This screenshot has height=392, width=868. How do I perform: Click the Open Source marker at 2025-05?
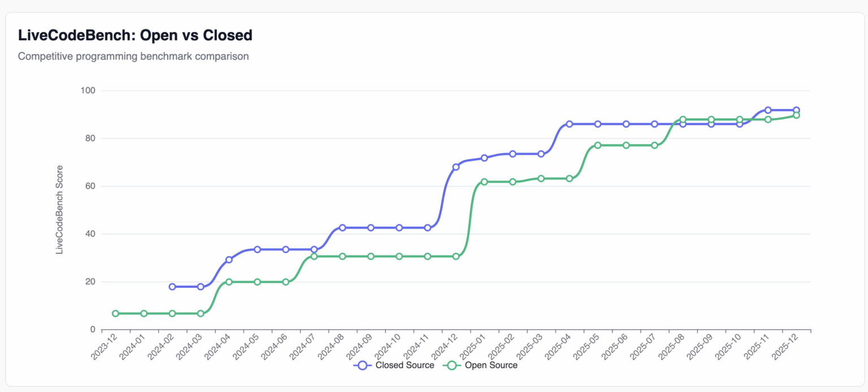point(598,145)
